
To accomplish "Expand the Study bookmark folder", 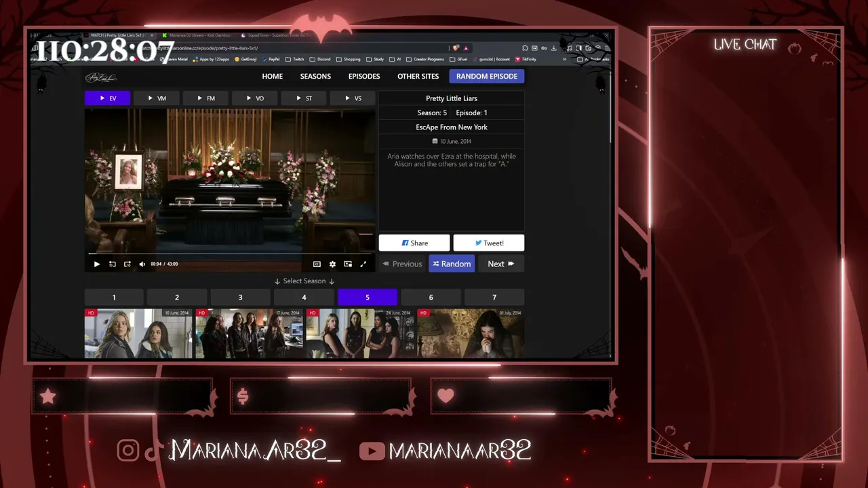I will (x=376, y=60).
